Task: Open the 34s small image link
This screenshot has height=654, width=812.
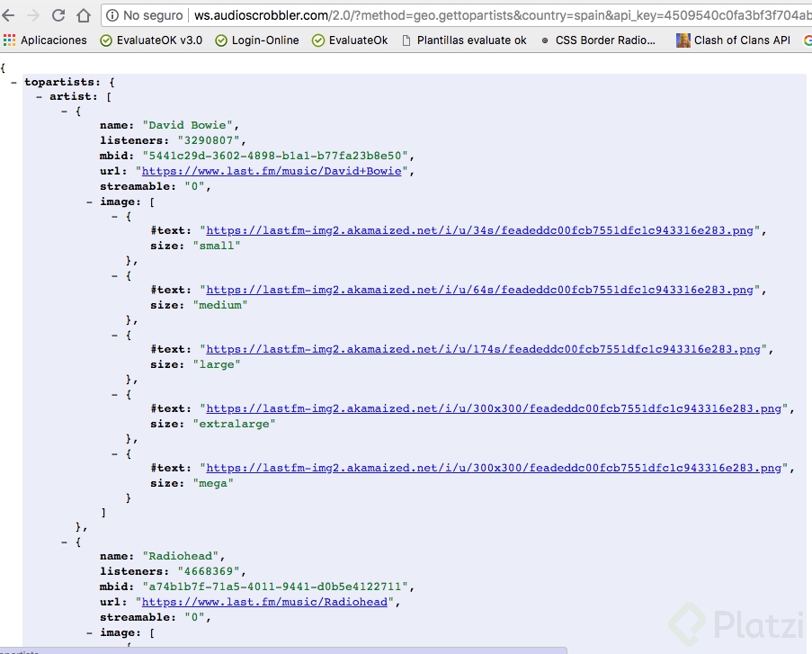Action: [x=479, y=230]
